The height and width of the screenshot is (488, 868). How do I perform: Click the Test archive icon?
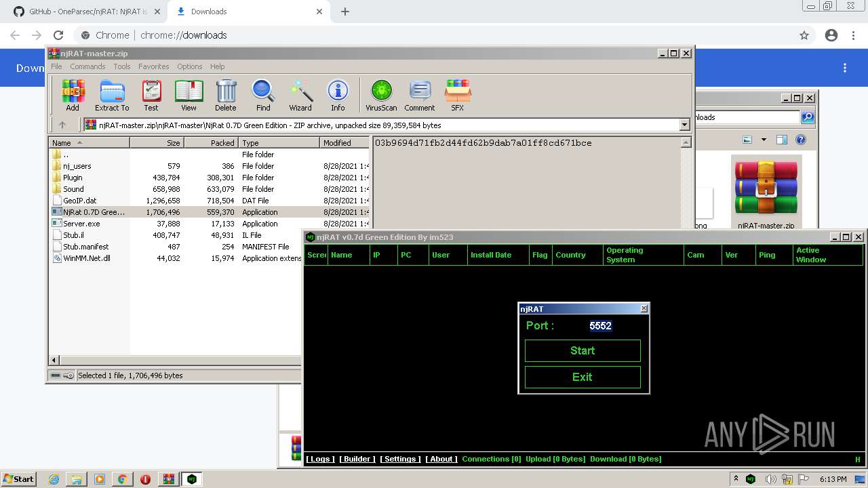[x=151, y=95]
